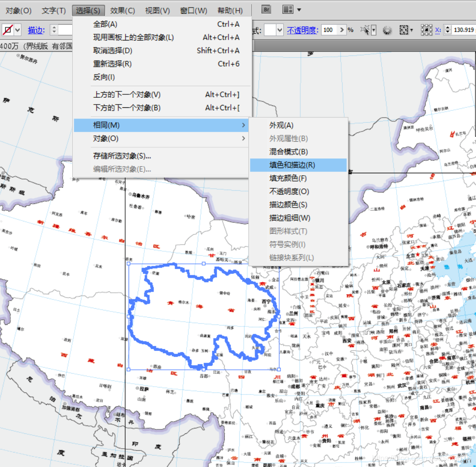Click the stroke color swatch with red slash
Viewport: 476px width, 467px height.
tap(8, 30)
